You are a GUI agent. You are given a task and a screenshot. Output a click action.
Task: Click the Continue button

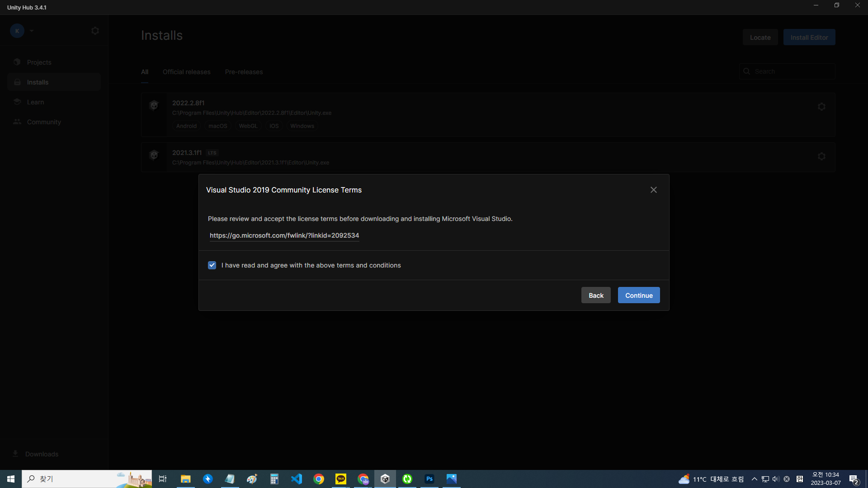pos(639,296)
